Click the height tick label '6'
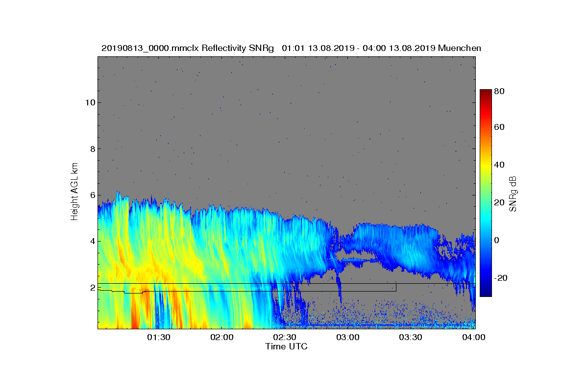 coord(92,195)
